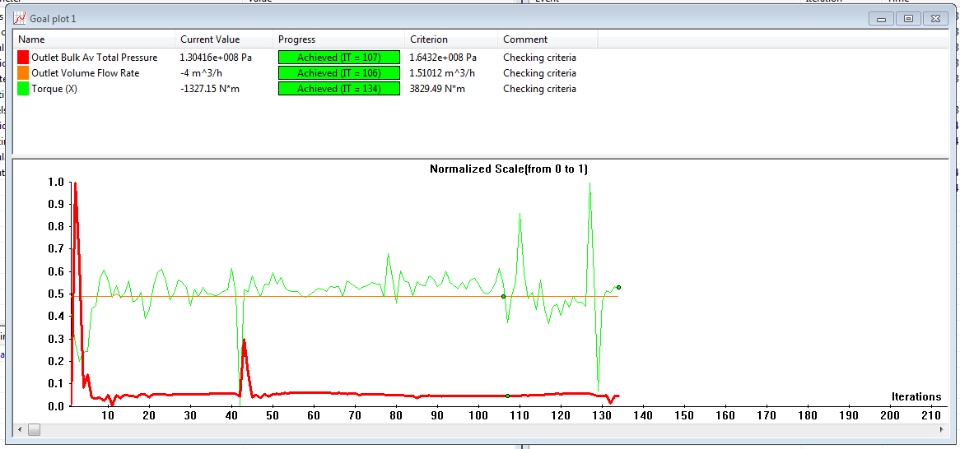Screen dimensions: 960x449
Task: Click the marker on the orange line at iteration 106
Action: pyautogui.click(x=503, y=296)
